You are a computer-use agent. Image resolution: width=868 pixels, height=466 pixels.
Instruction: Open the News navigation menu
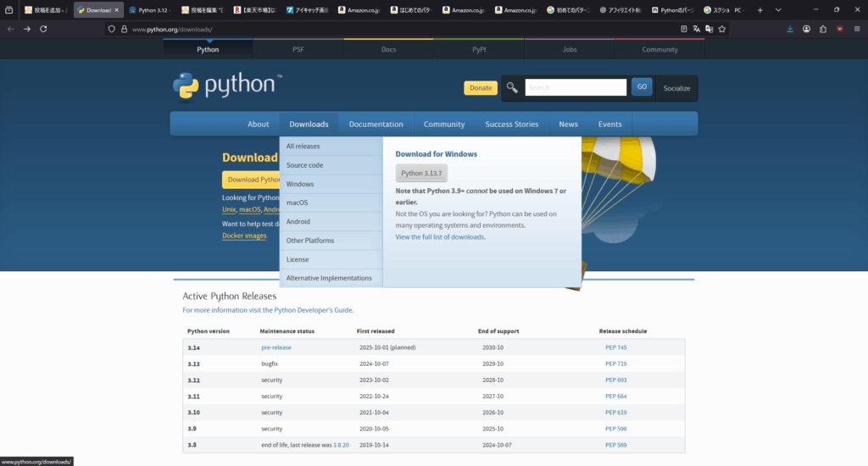tap(568, 124)
